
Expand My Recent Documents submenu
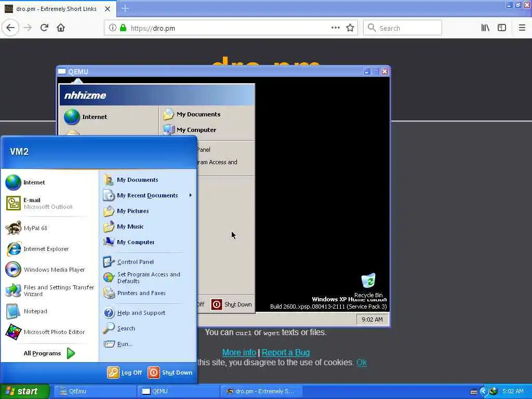[148, 195]
